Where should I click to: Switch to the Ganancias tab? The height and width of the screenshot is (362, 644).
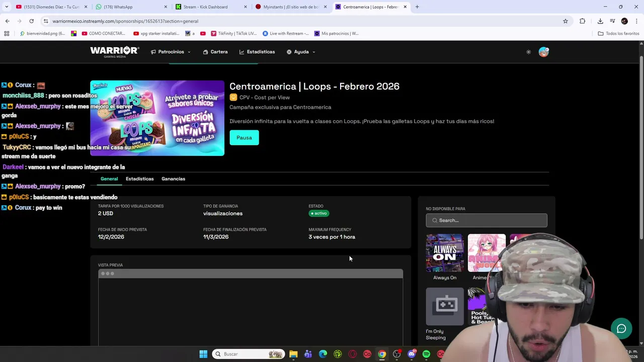pos(173,179)
